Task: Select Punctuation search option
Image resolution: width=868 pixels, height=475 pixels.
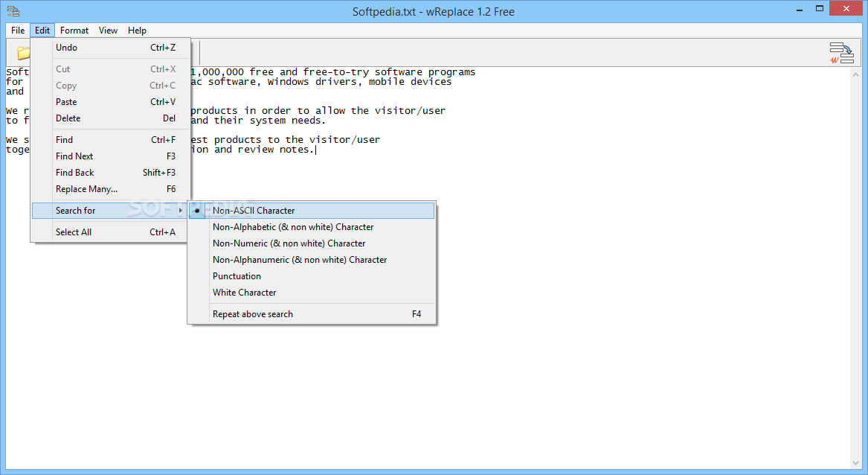Action: (312, 276)
